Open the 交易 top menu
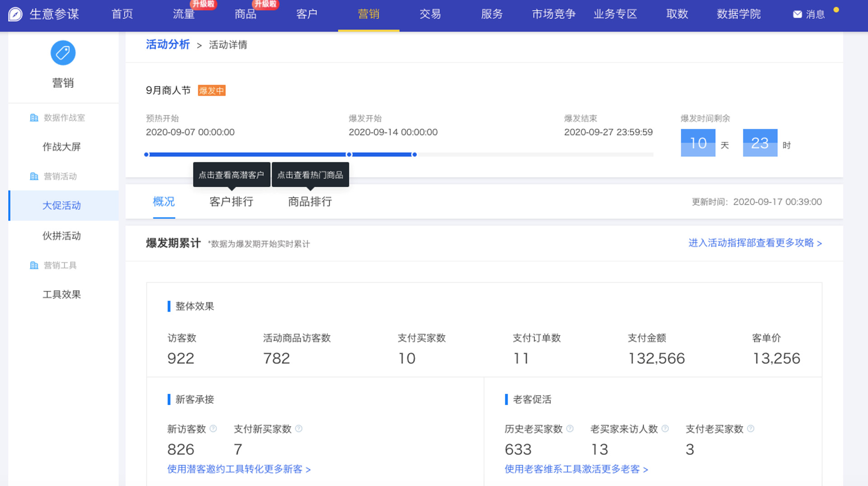Viewport: 868px width, 486px height. [x=430, y=14]
